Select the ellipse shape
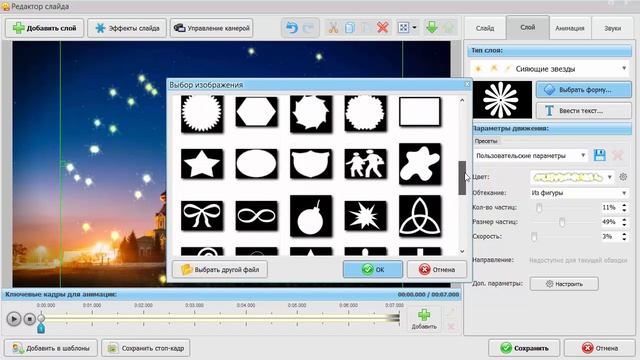 [x=256, y=164]
